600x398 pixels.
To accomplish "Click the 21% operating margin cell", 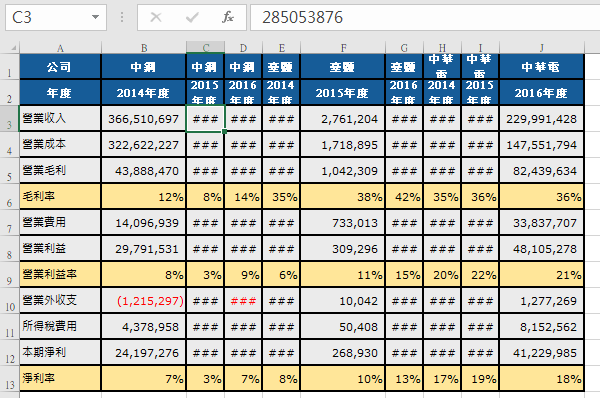I will click(x=541, y=275).
